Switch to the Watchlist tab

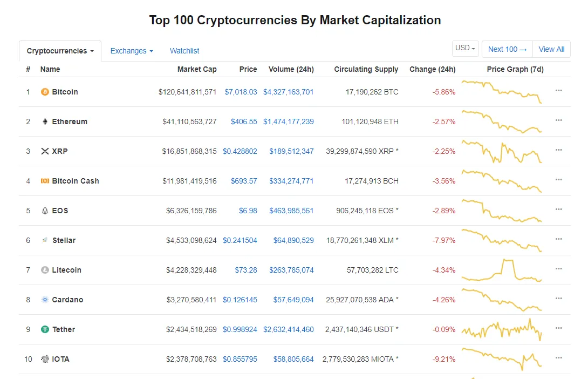click(x=184, y=51)
